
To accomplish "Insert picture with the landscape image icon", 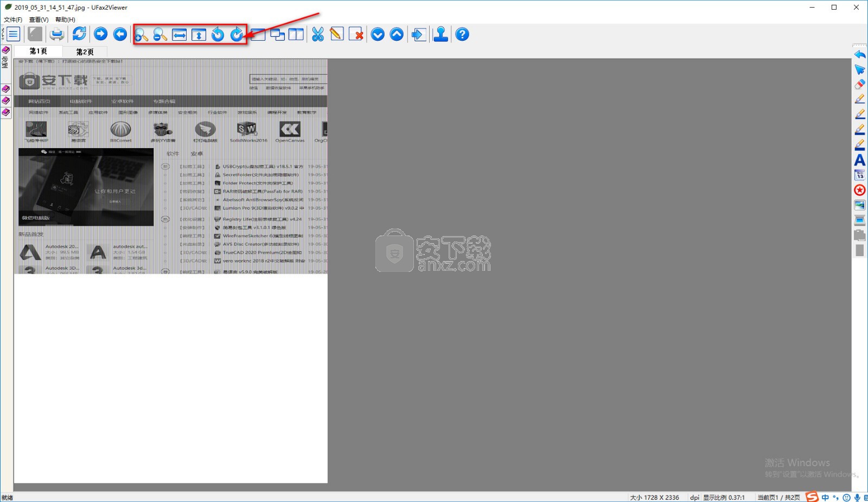I will pyautogui.click(x=860, y=205).
